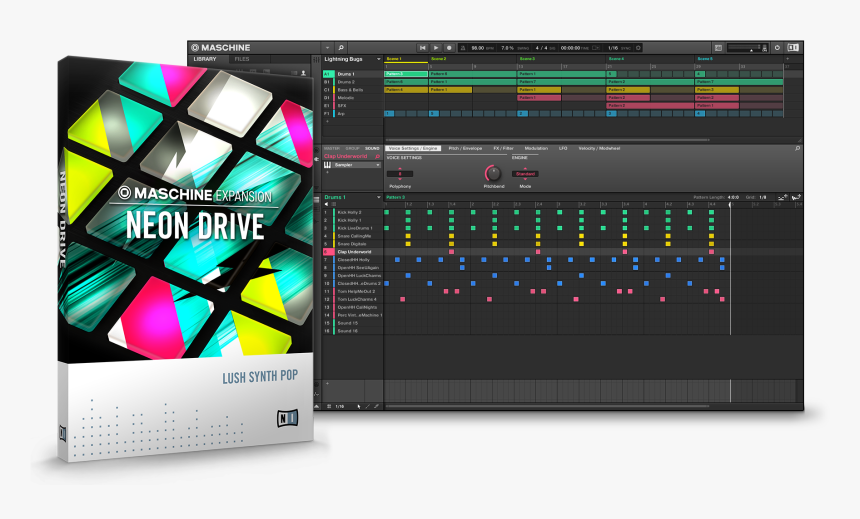Image resolution: width=860 pixels, height=519 pixels.
Task: Click the Polyphony value stepper
Action: 400,174
